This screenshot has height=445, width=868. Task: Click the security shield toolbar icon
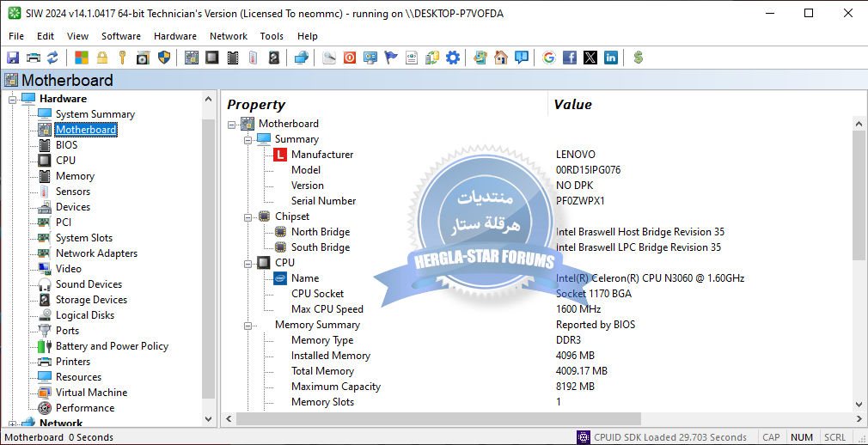coord(164,58)
